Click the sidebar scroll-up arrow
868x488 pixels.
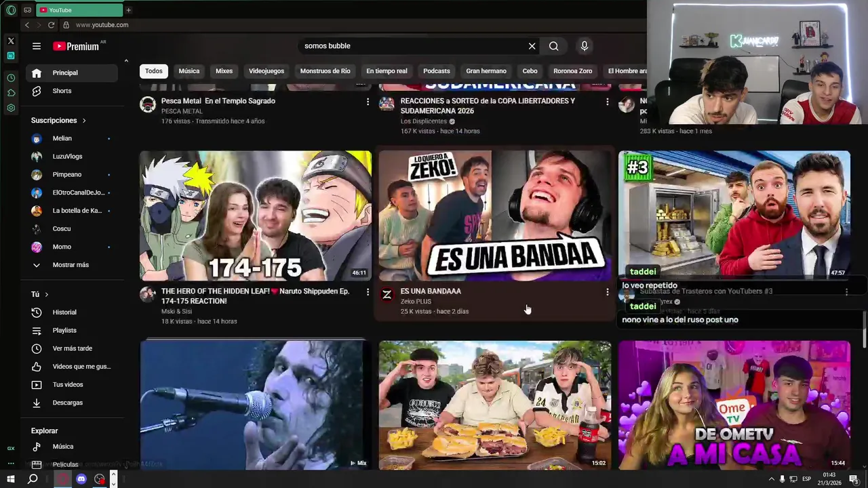point(125,61)
